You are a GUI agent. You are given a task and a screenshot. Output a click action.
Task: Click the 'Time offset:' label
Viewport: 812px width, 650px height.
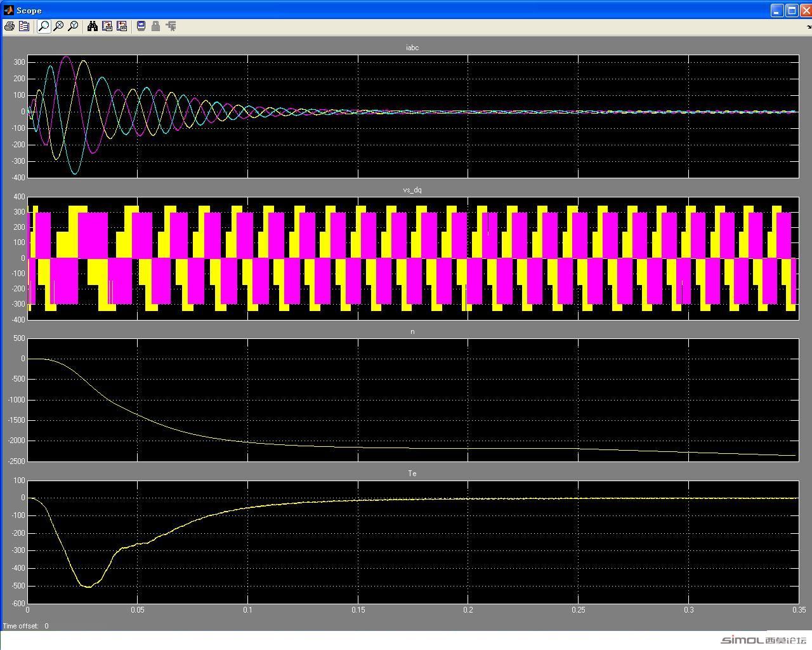coord(21,626)
